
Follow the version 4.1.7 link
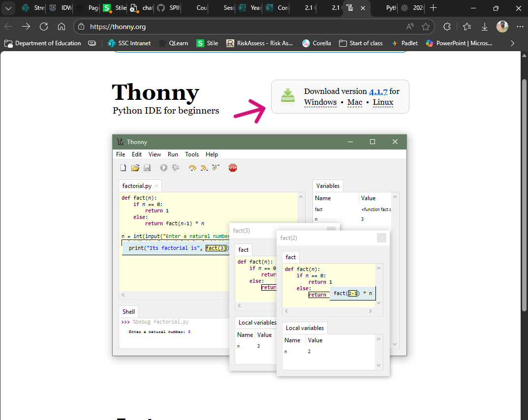(378, 91)
